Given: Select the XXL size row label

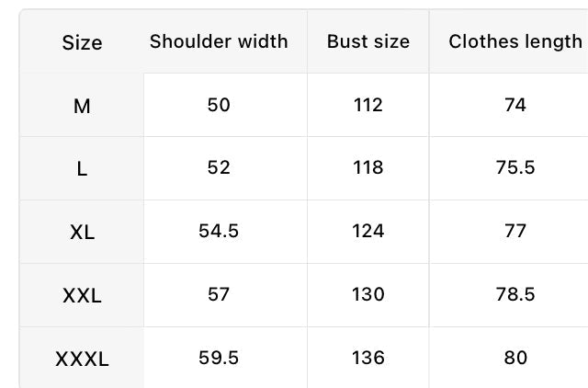Looking at the screenshot, I should pos(82,296).
